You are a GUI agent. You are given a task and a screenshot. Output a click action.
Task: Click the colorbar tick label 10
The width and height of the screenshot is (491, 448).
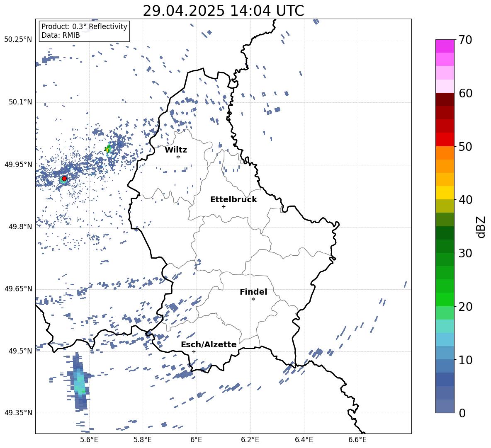[465, 360]
